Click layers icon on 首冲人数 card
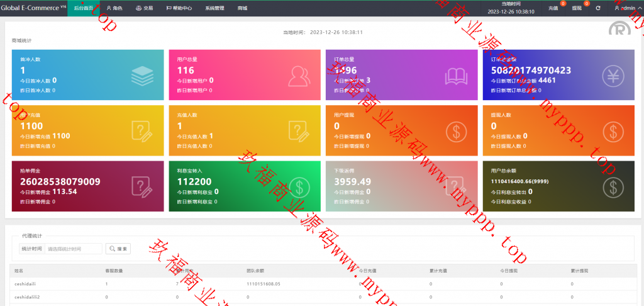 point(142,76)
